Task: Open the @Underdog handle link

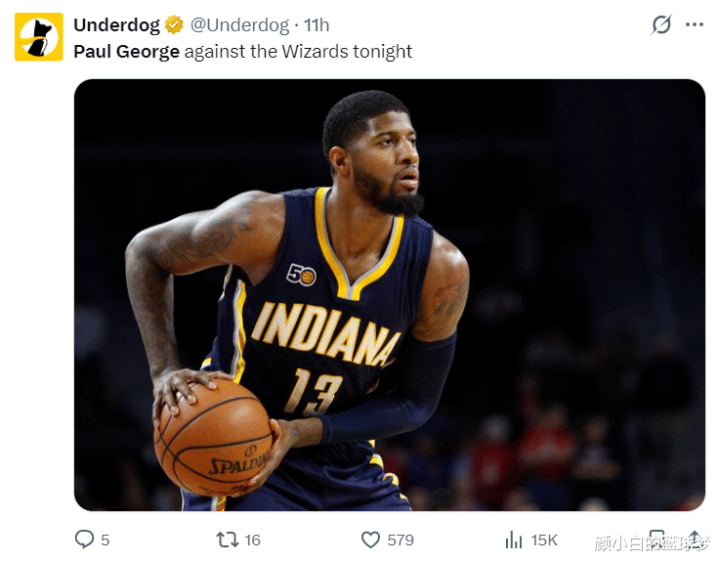Action: pyautogui.click(x=239, y=25)
